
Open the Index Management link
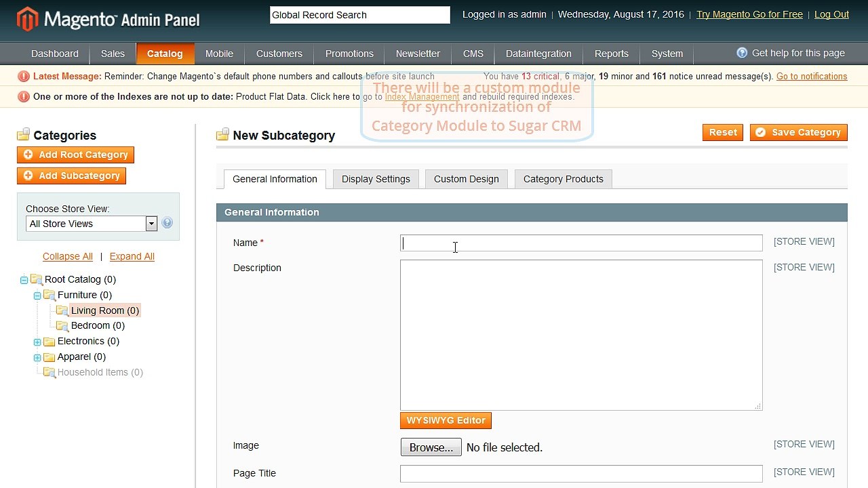coord(422,97)
